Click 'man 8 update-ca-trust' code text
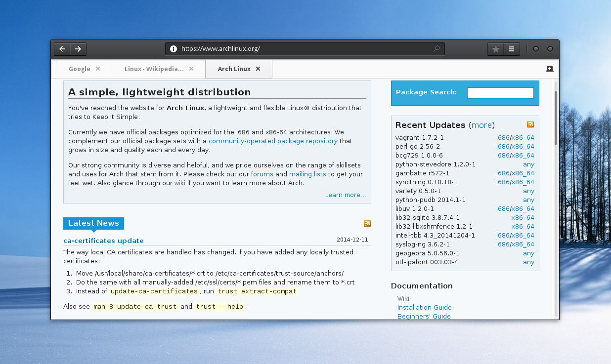This screenshot has width=611, height=364. pos(135,307)
